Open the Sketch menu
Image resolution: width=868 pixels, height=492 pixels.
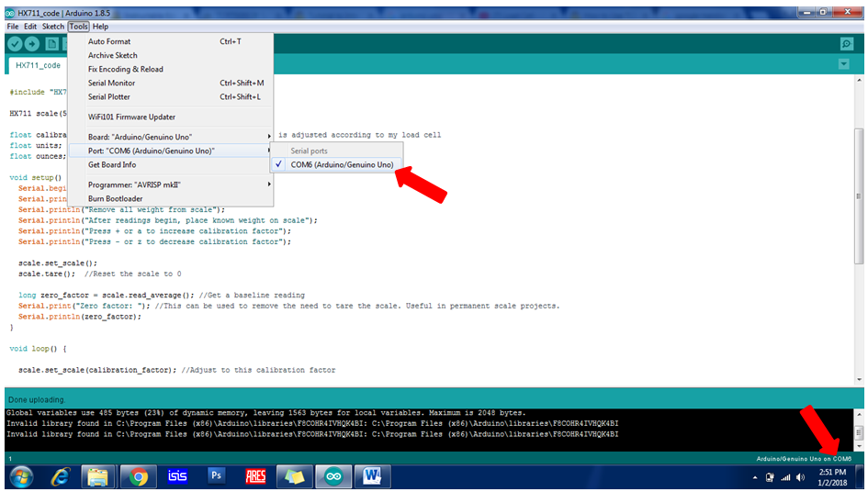[x=53, y=26]
